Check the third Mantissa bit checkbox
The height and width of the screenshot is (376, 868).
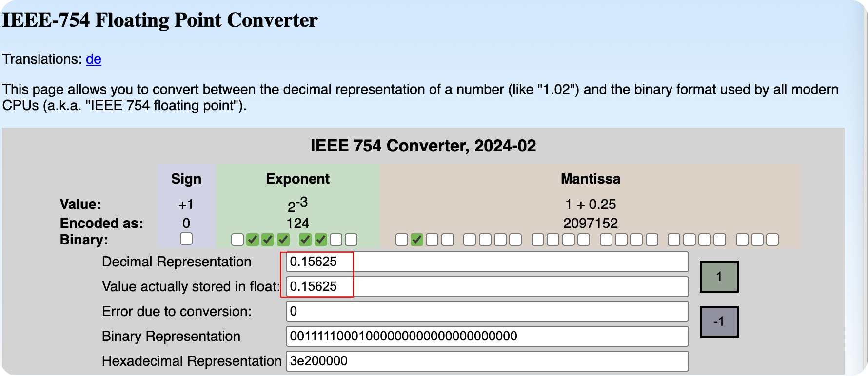[432, 240]
